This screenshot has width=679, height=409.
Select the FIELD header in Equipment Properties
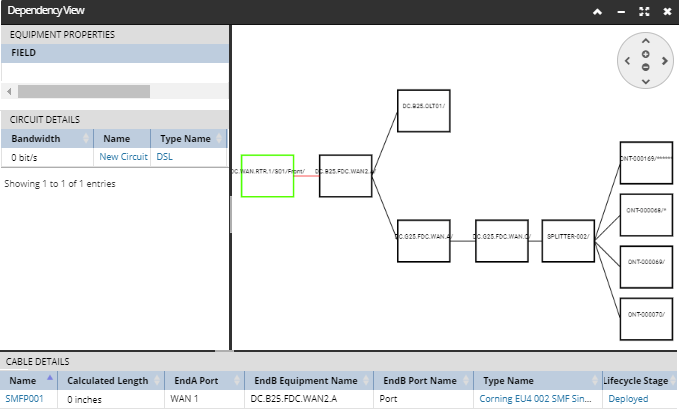(115, 53)
